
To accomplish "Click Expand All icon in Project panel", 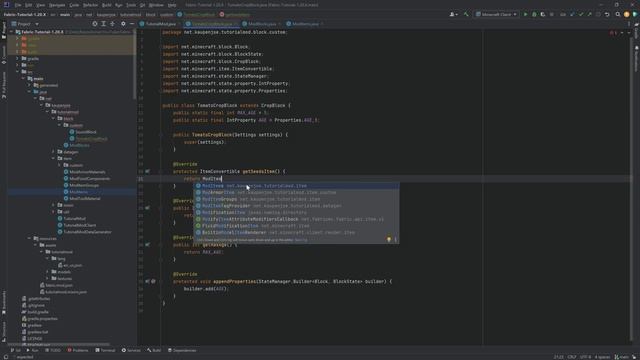I will pos(104,24).
